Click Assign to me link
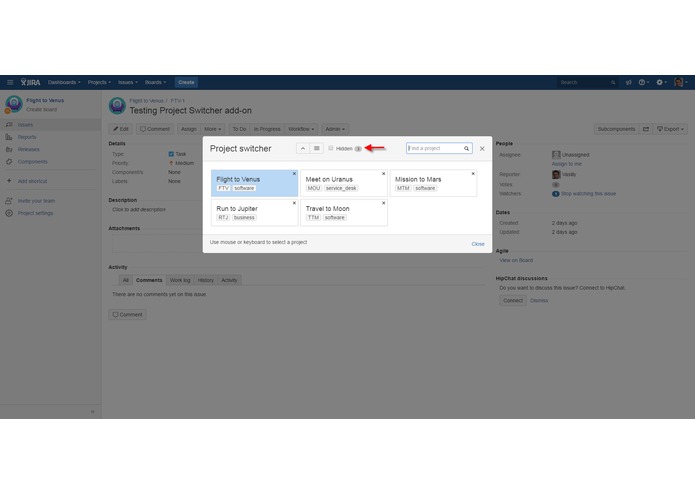Viewport: 695px width, 494px height. tap(566, 164)
